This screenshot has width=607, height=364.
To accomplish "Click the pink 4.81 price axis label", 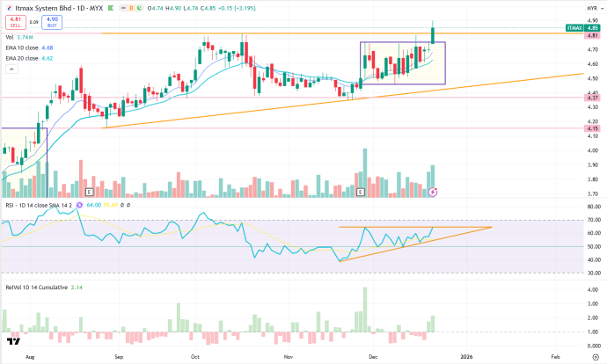I will pos(592,35).
